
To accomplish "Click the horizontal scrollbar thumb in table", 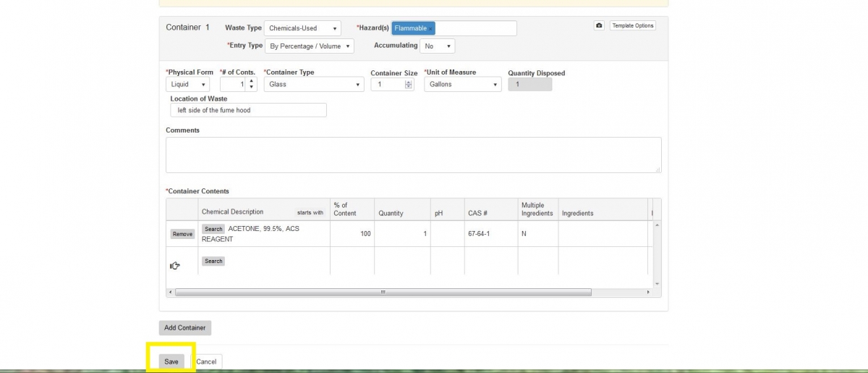I will click(383, 293).
